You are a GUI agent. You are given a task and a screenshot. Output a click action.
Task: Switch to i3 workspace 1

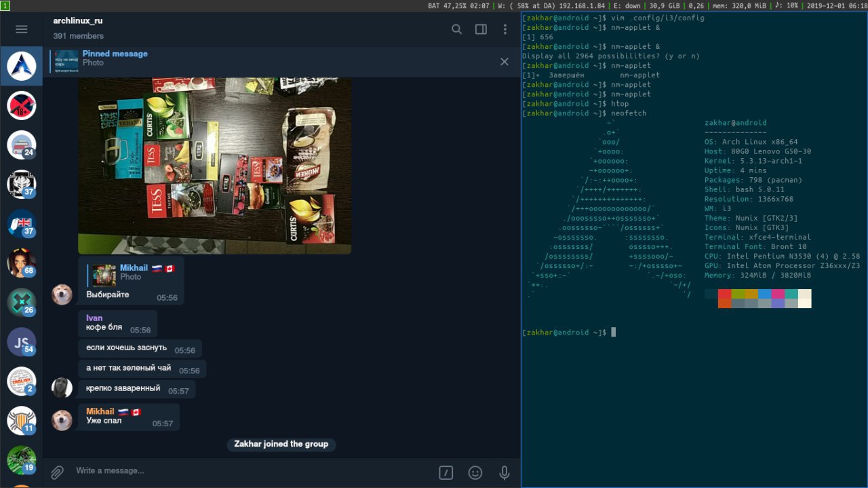[x=5, y=5]
